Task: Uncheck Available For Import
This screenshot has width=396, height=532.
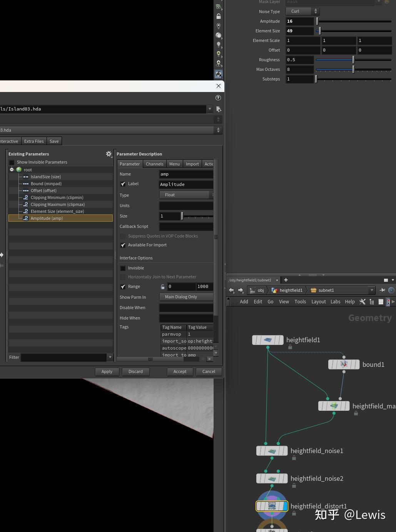Action: [123, 245]
